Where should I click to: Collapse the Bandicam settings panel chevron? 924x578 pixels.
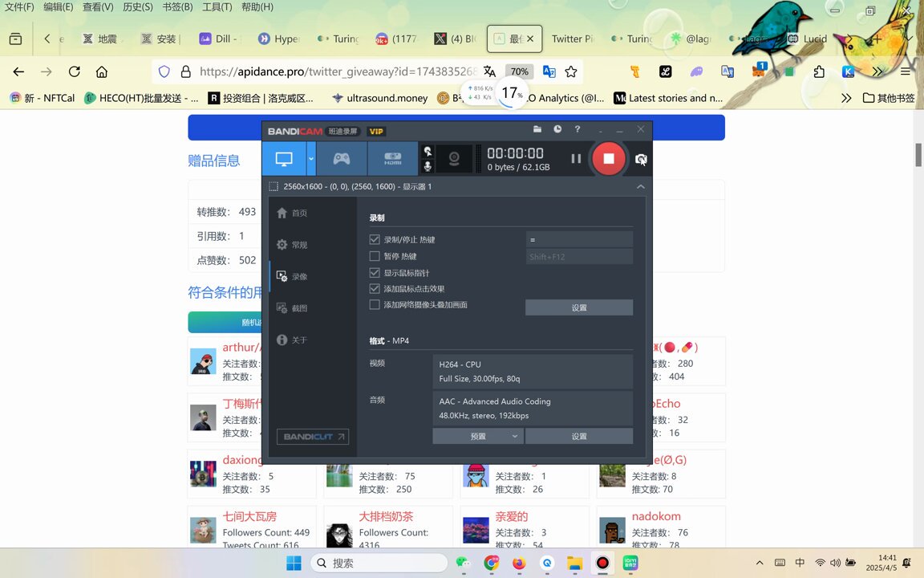641,186
